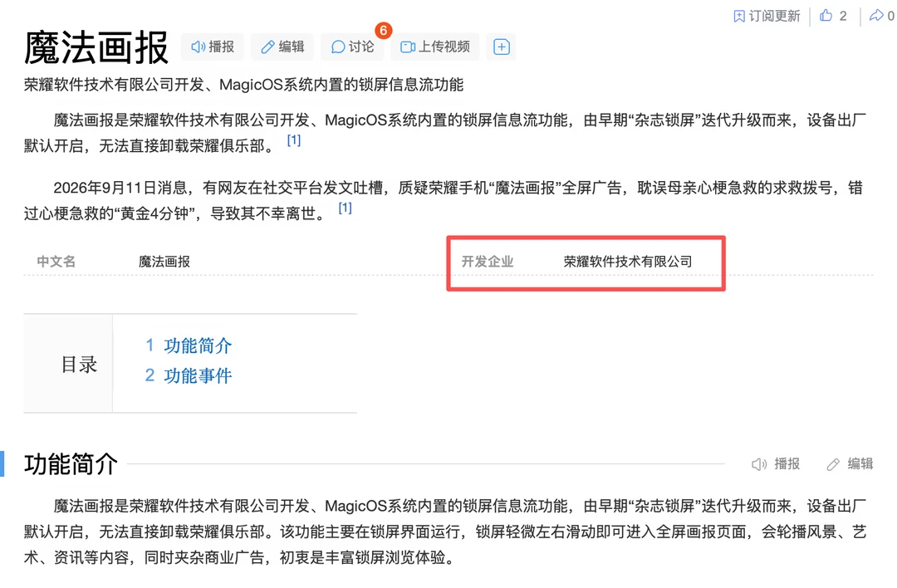
Task: Click the 魔法画报 page title
Action: tap(96, 48)
